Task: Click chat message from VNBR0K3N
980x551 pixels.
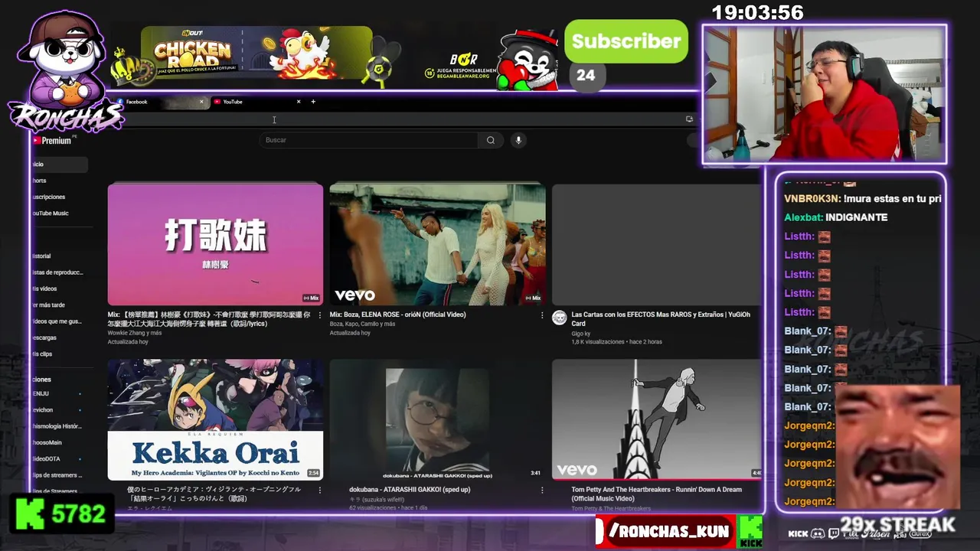Action: coord(862,198)
